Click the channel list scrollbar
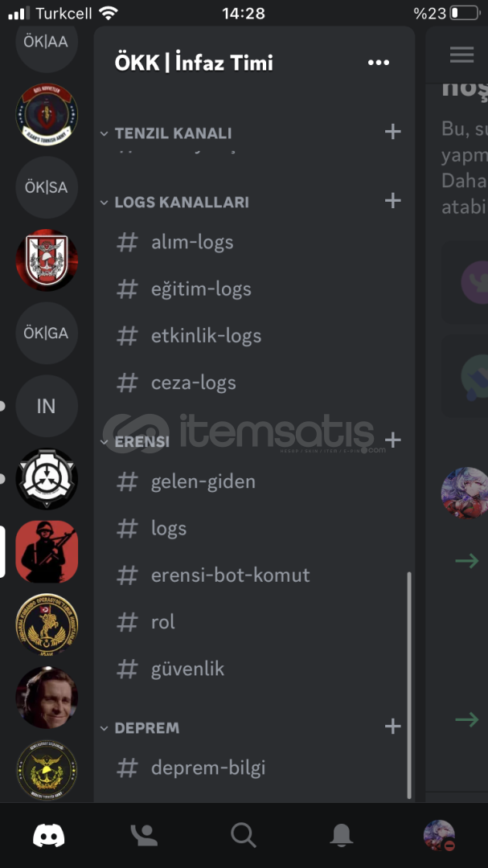 click(409, 684)
